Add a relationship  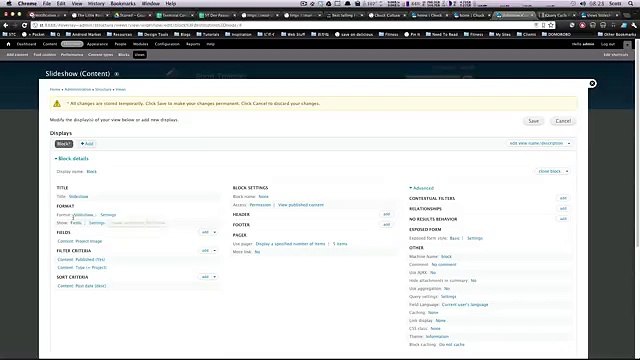pos(563,209)
